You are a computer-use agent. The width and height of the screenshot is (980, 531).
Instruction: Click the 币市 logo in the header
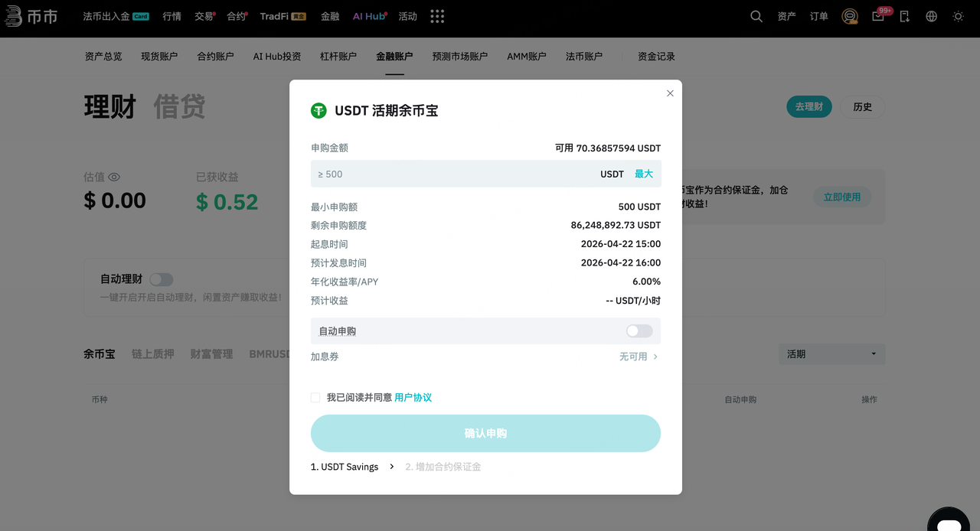click(x=30, y=16)
